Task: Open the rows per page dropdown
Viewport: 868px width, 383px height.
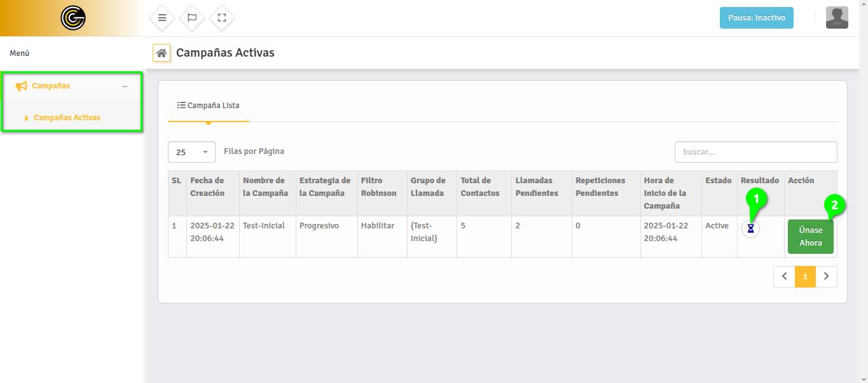Action: pos(191,152)
